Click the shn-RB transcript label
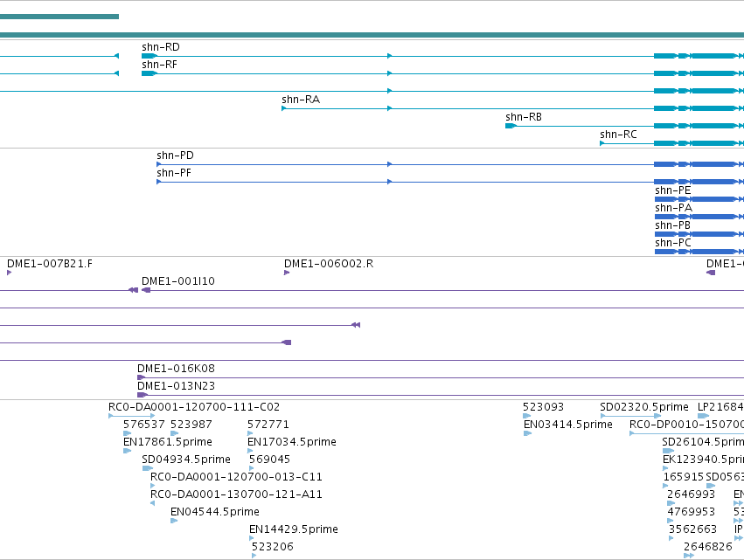Screen dimensions: 744x560 coord(524,117)
